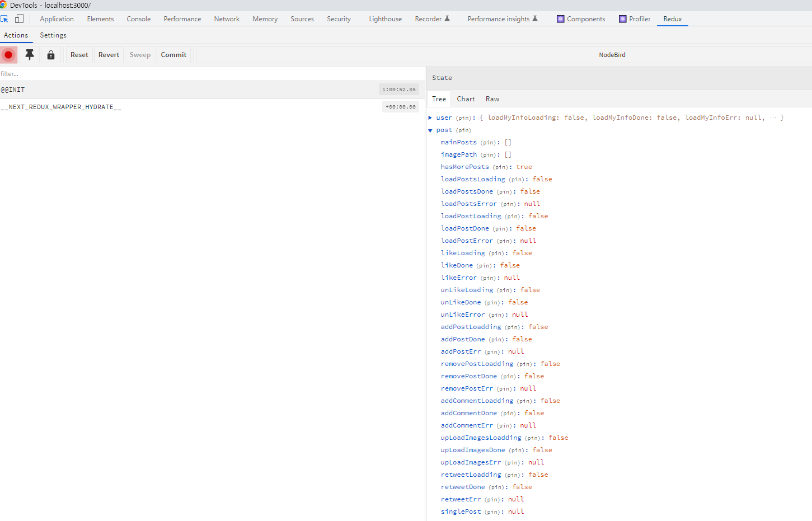Switch to the Network tab
Screen dimensions: 812x521
point(227,19)
